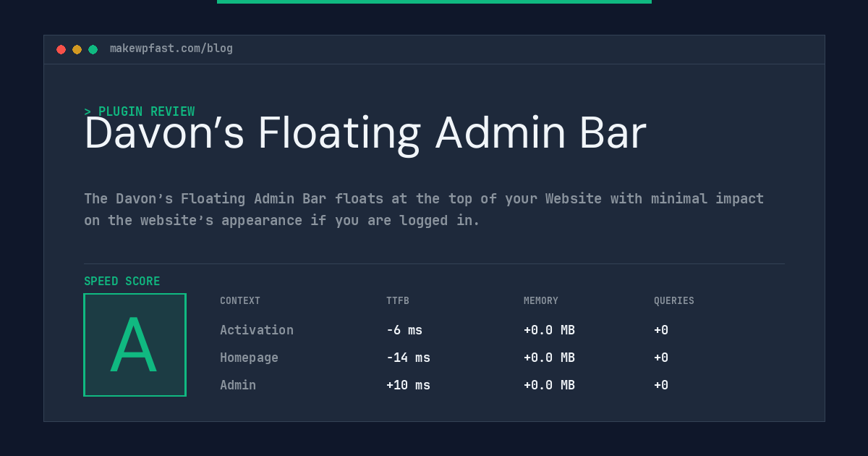Click the Activation row memory value

[x=549, y=330]
